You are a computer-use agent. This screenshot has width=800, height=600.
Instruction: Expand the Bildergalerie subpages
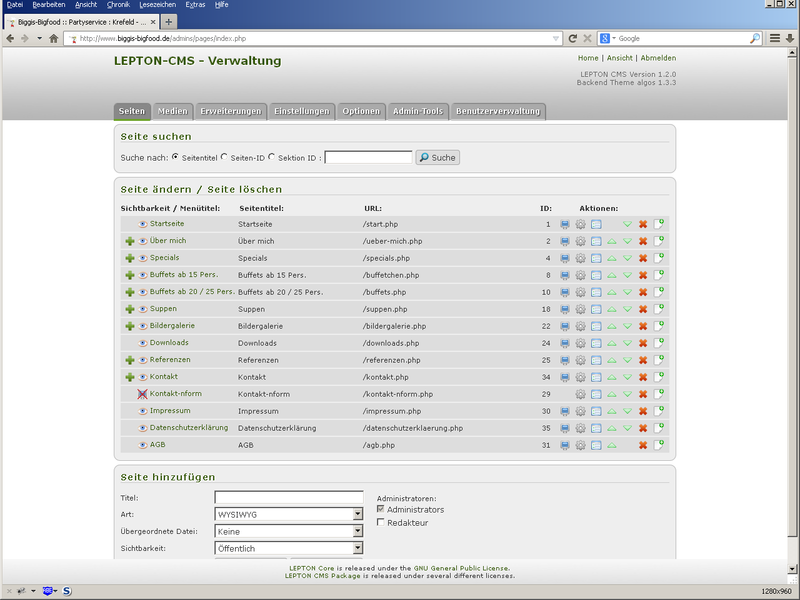click(x=130, y=326)
